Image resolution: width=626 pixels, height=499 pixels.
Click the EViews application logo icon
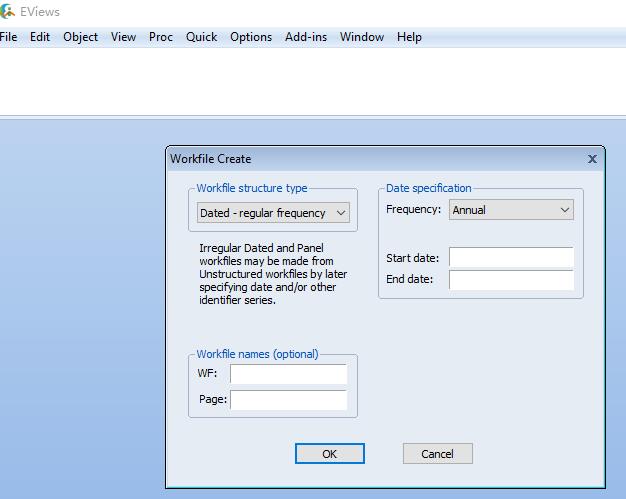pos(7,11)
